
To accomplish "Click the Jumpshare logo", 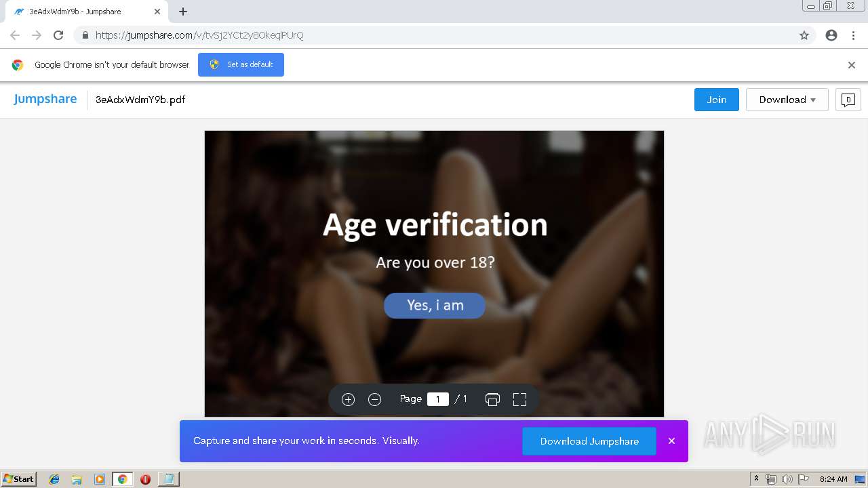I will [45, 99].
